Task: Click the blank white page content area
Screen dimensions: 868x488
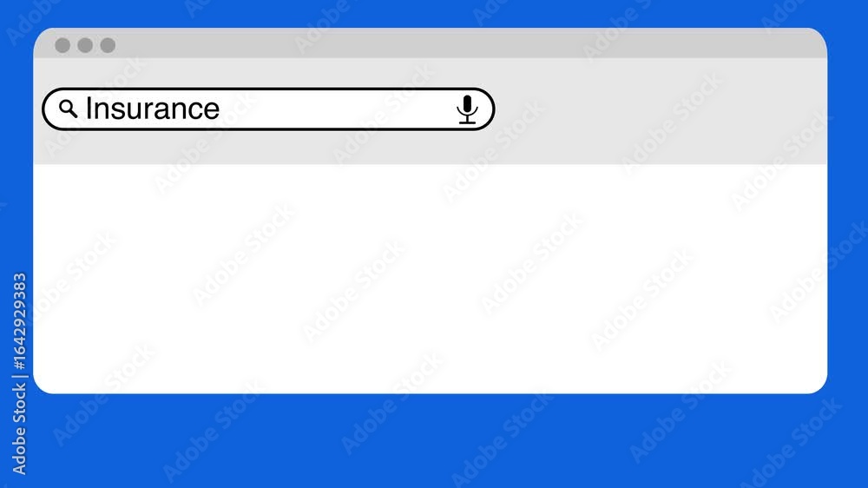Action: (431, 279)
